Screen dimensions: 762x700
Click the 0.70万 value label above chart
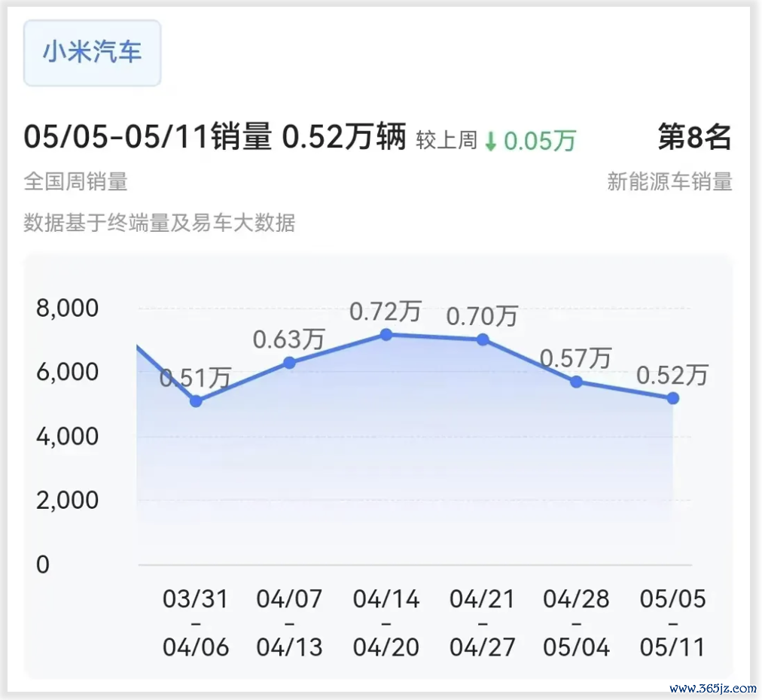coord(482,316)
